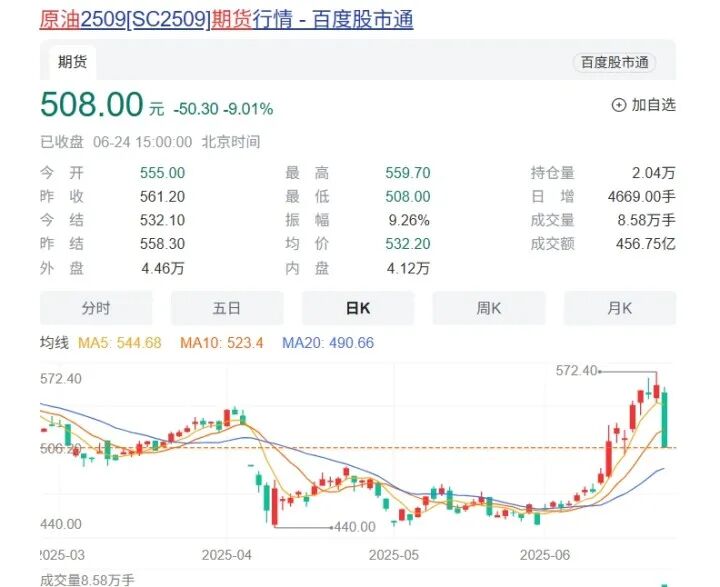Click the MA10: 523.4 indicator label
Screen dimensions: 720x587
[x=222, y=343]
